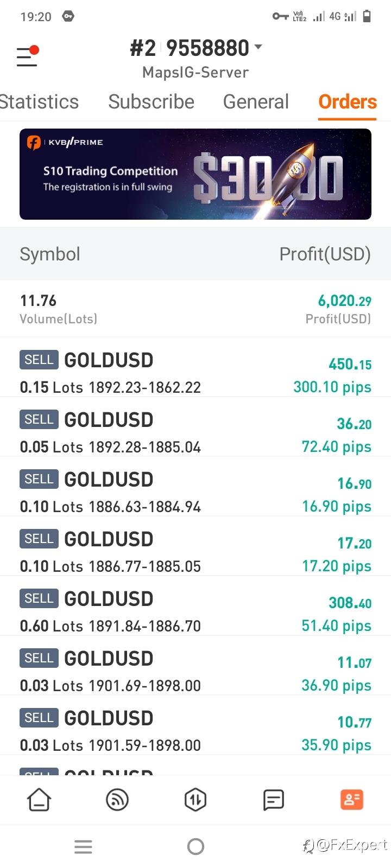Tap the Symbol column header
The height and width of the screenshot is (868, 391).
[x=50, y=254]
